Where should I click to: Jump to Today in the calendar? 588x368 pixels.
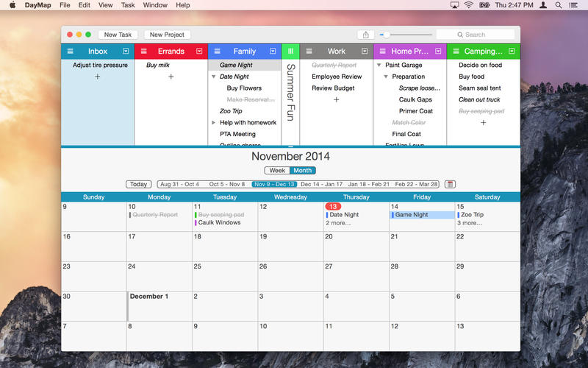[x=137, y=184]
